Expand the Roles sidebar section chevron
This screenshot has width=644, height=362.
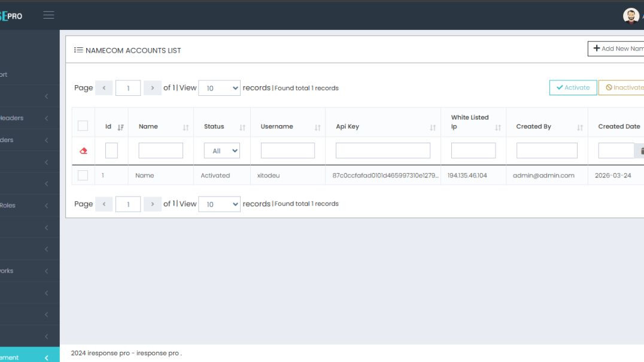(47, 206)
